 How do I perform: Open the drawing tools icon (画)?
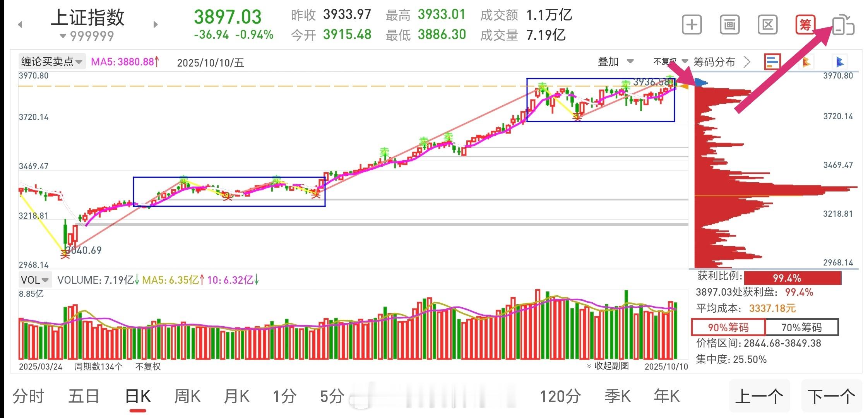coord(729,24)
